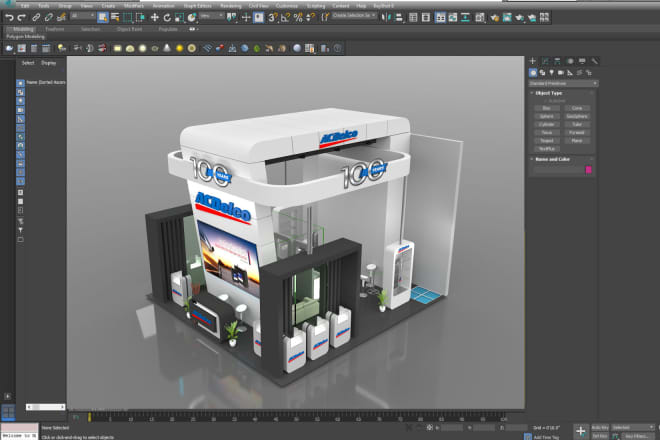The height and width of the screenshot is (440, 660).
Task: Click the magenta object color swatch
Action: click(x=589, y=170)
